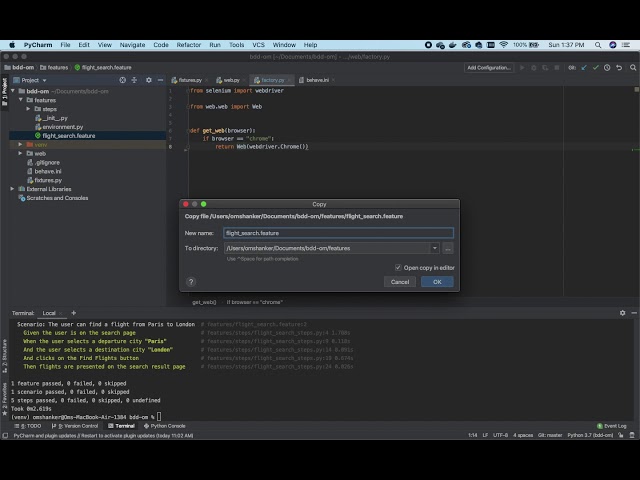Screen dimensions: 640x480
Task: Click LF line separator in status bar
Action: [485, 435]
